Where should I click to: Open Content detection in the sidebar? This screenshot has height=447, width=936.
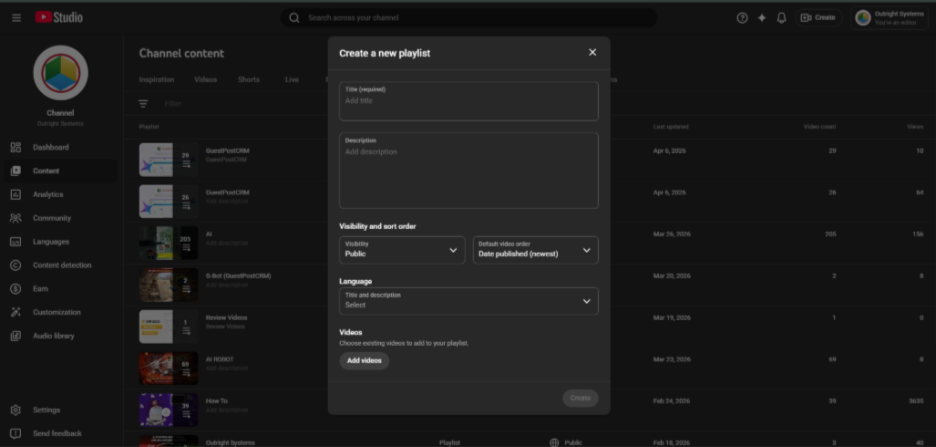pyautogui.click(x=61, y=265)
